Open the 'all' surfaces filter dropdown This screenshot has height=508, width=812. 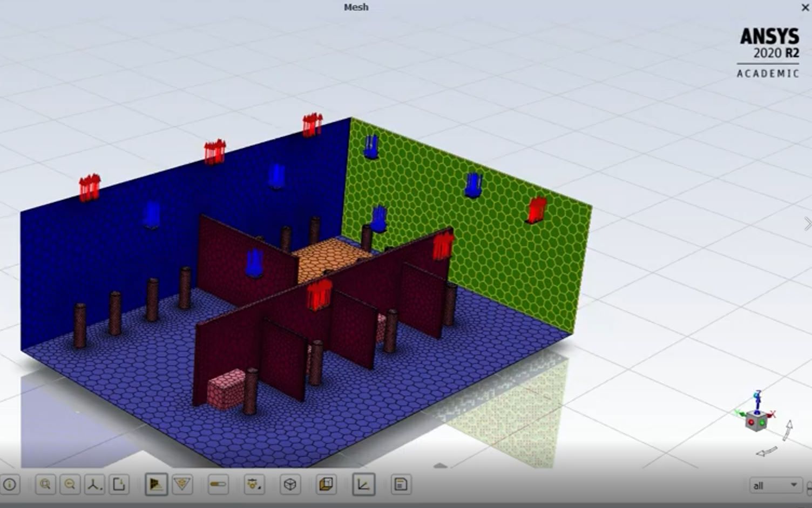pyautogui.click(x=776, y=485)
